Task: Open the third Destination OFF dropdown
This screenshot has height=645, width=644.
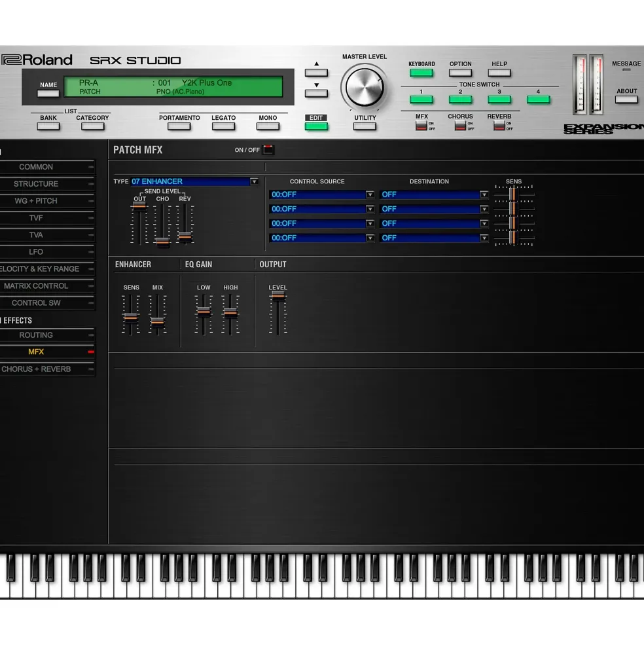Action: click(x=434, y=223)
